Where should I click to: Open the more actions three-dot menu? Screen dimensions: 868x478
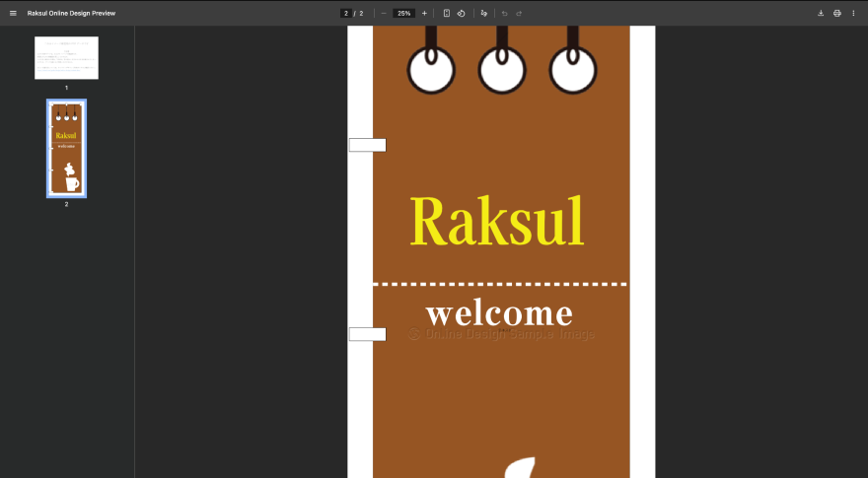(853, 13)
